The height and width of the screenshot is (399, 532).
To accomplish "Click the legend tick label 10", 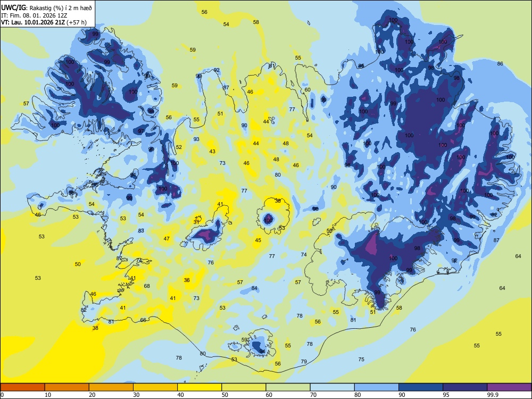I will (48, 395).
